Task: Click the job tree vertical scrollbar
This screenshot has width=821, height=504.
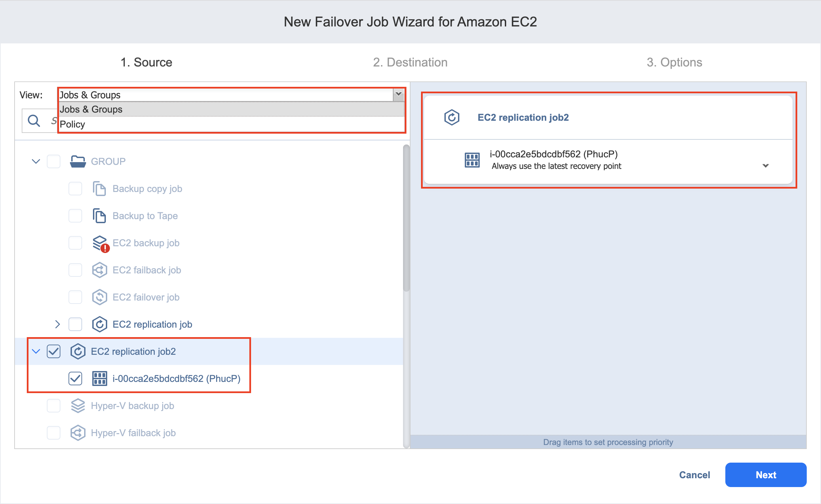Action: 406,218
